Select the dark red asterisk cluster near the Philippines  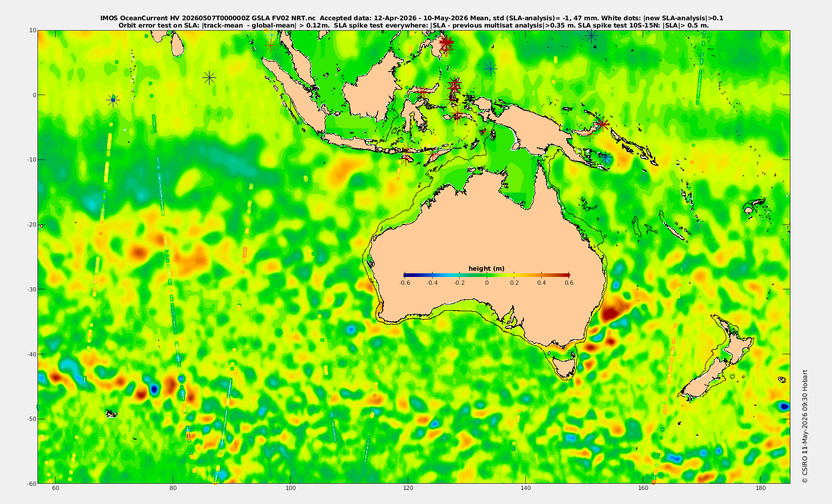[x=446, y=43]
